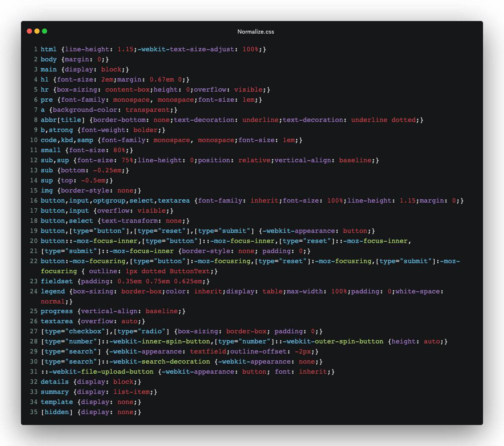
Task: Click the green maximize window button
Action: [45, 31]
